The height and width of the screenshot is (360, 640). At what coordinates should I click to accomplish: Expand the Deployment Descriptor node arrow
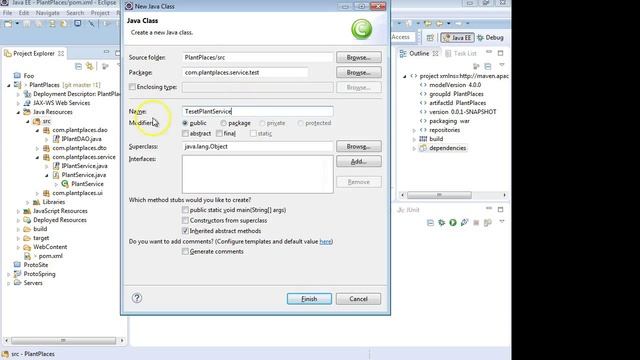click(18, 94)
